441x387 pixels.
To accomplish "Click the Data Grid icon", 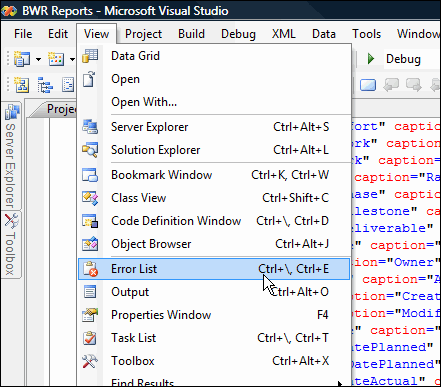I will [90, 55].
